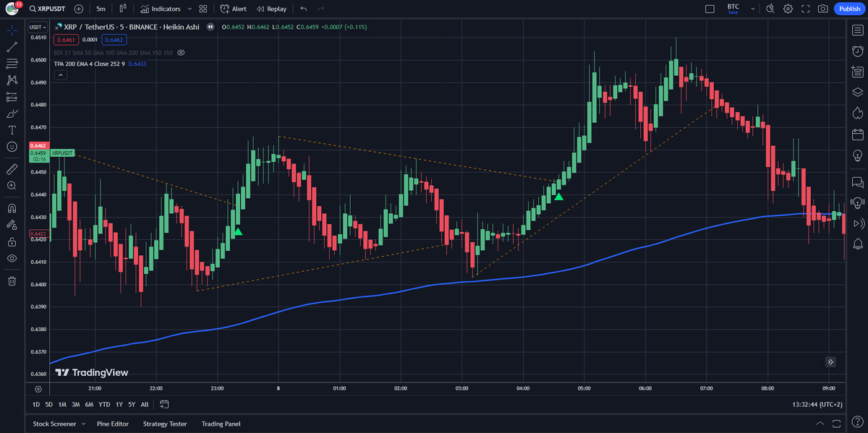Add a symbol to compare with plus icon
The width and height of the screenshot is (868, 433).
[79, 9]
